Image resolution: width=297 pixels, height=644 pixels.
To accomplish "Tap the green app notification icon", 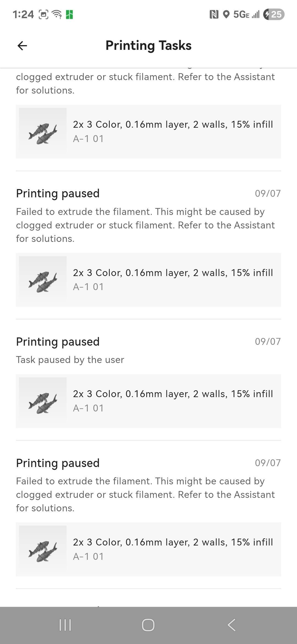I will click(x=69, y=14).
